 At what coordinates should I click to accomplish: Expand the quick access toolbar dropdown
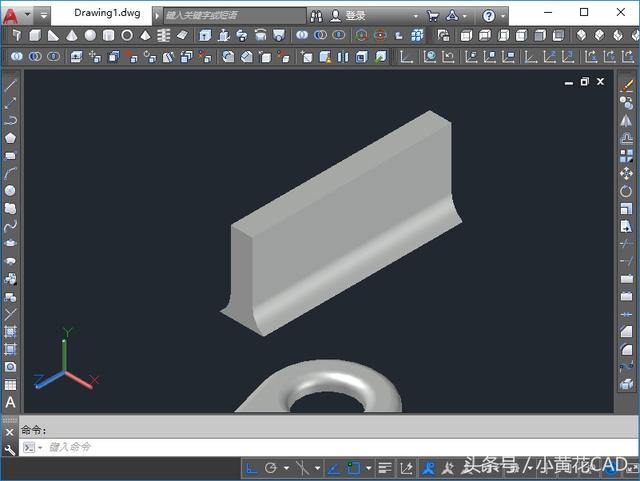(x=44, y=16)
